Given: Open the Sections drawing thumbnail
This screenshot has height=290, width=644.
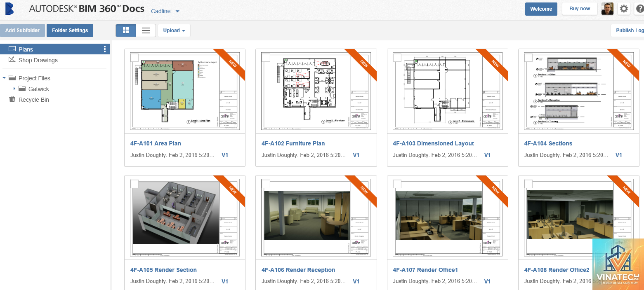Looking at the screenshot, I should point(578,91).
